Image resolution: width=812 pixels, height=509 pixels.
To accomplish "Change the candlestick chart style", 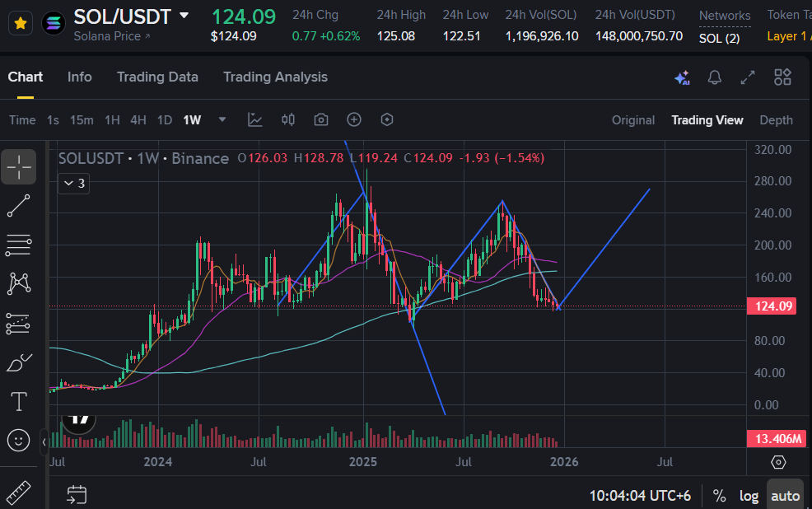I will [x=288, y=119].
